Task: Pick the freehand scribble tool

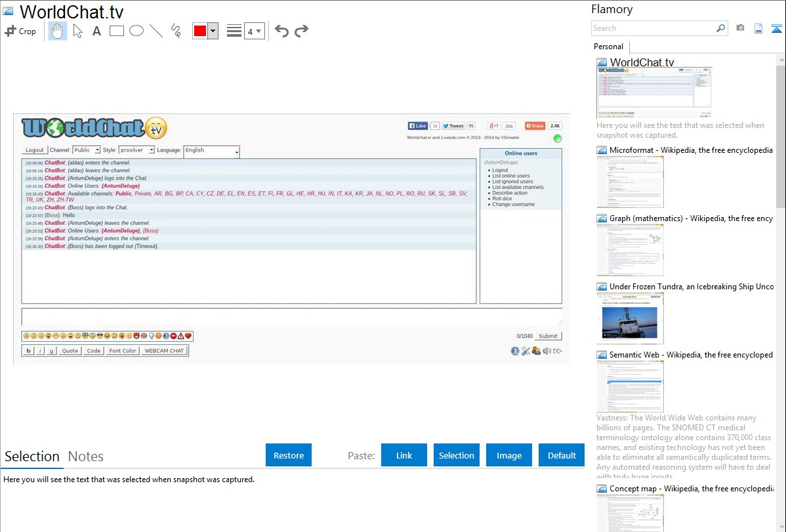Action: [176, 31]
